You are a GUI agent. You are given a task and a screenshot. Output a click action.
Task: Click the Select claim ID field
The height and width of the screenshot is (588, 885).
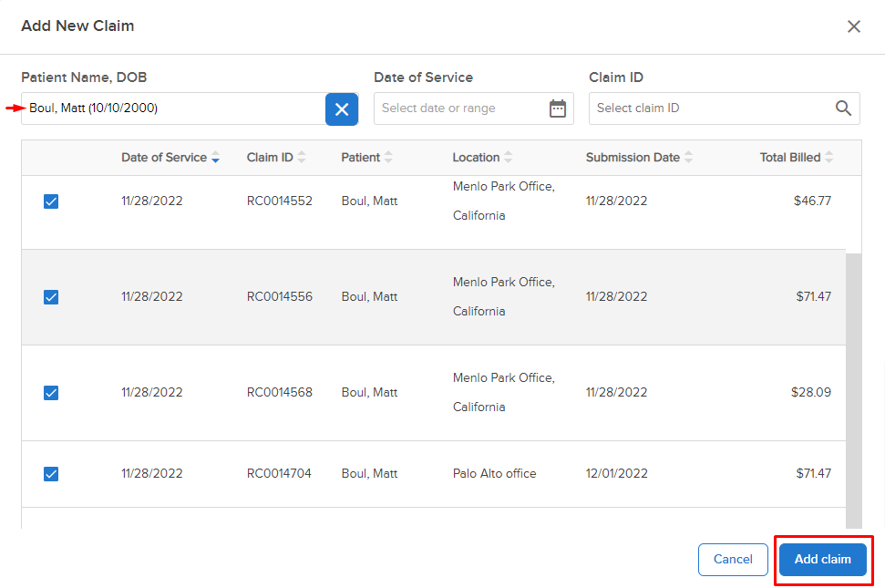click(725, 108)
